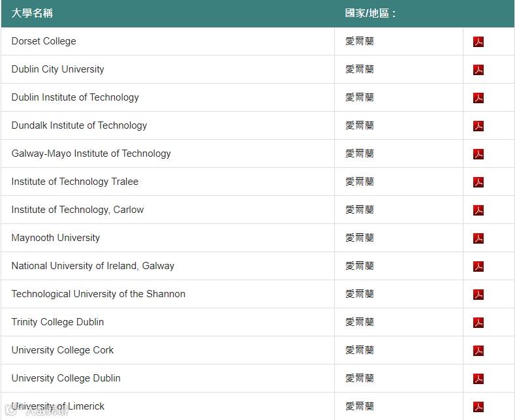The width and height of the screenshot is (515, 420).
Task: Click 愛爾蘭 in the University College Cork row
Action: point(360,350)
